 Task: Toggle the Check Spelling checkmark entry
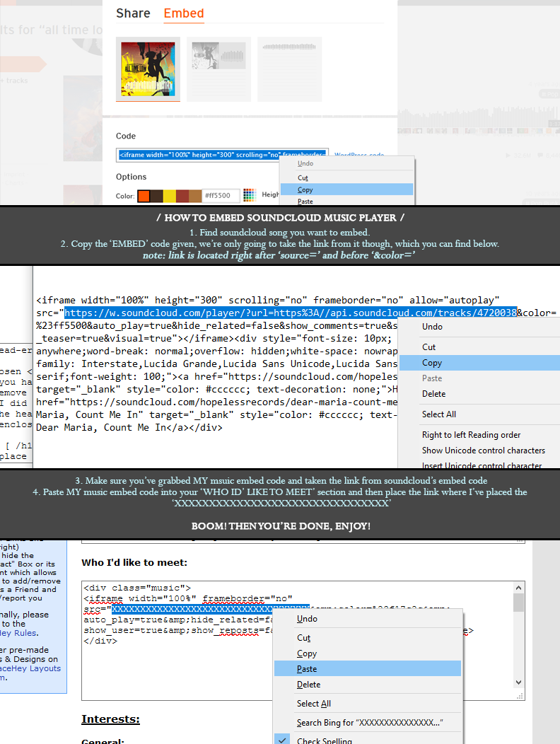(368, 740)
